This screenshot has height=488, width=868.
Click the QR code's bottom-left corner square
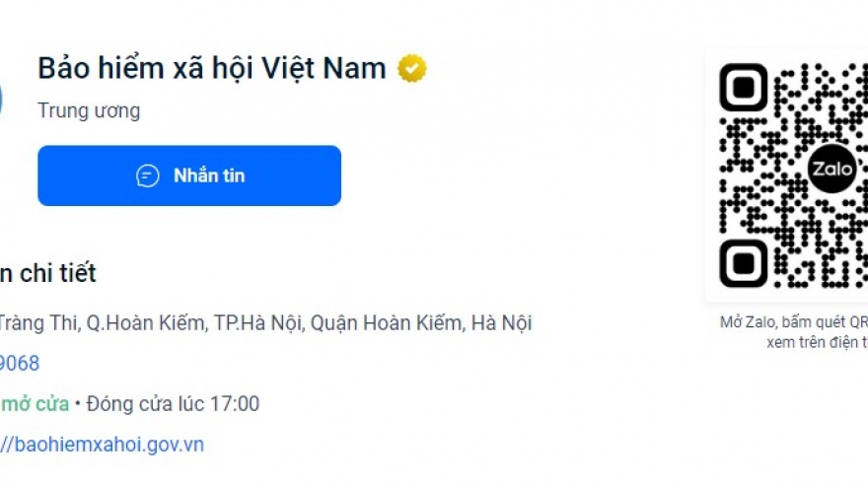(744, 263)
